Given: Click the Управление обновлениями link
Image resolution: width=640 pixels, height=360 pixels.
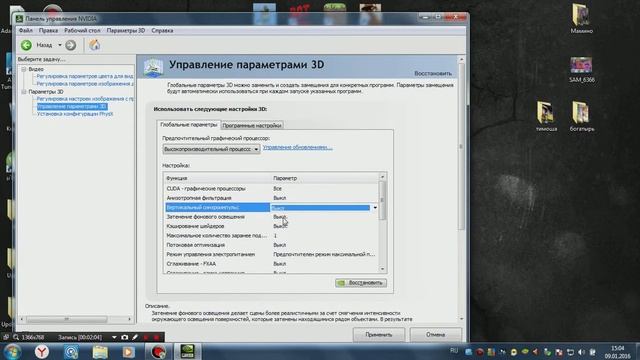Looking at the screenshot, I should (x=298, y=147).
